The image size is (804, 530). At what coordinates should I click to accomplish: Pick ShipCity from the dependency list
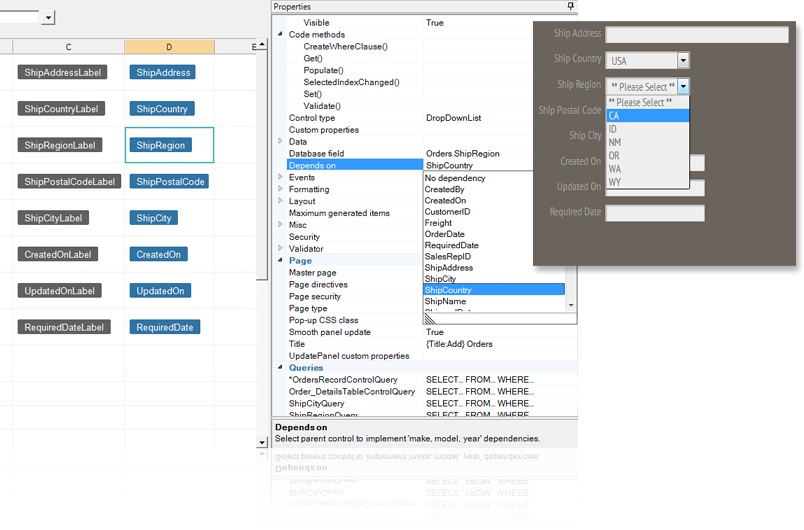click(441, 279)
